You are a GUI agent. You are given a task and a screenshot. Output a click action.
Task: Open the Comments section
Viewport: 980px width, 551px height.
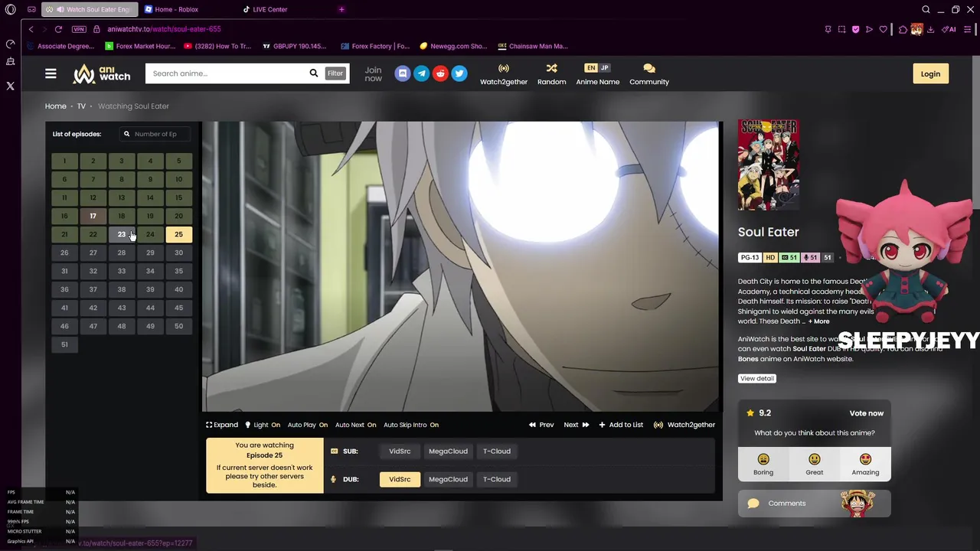click(815, 504)
